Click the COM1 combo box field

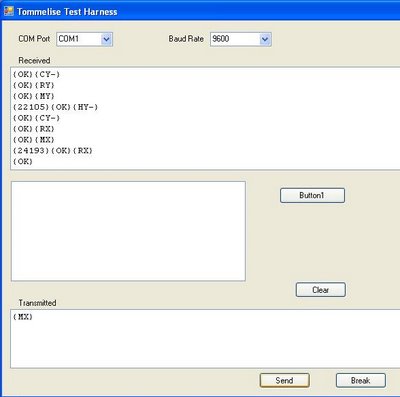85,39
